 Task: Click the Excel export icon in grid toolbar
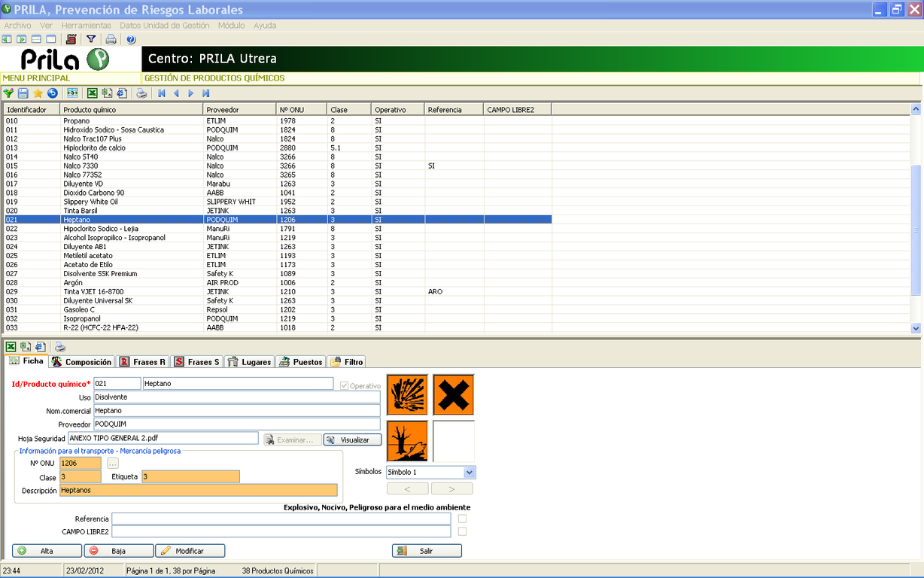pyautogui.click(x=92, y=93)
